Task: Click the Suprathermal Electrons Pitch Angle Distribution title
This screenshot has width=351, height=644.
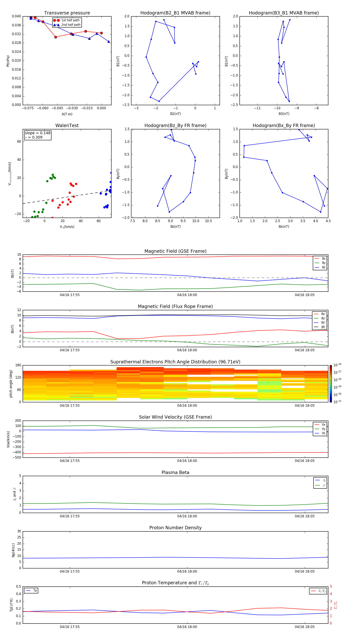Action: 175,362
